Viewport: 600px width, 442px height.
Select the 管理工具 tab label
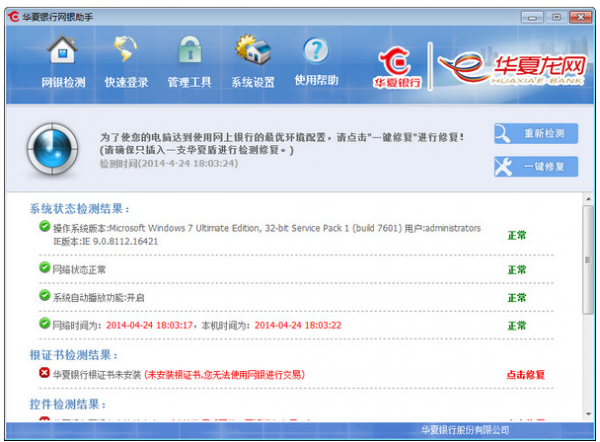[189, 82]
